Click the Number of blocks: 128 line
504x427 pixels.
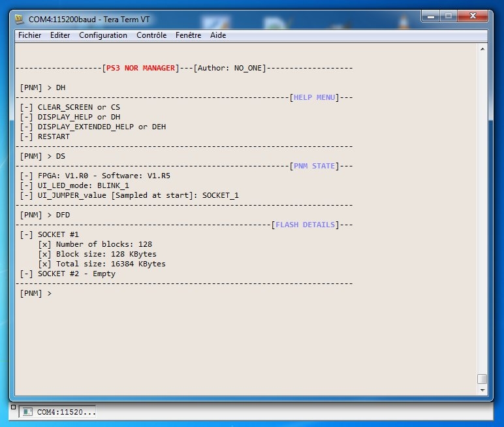(x=95, y=244)
